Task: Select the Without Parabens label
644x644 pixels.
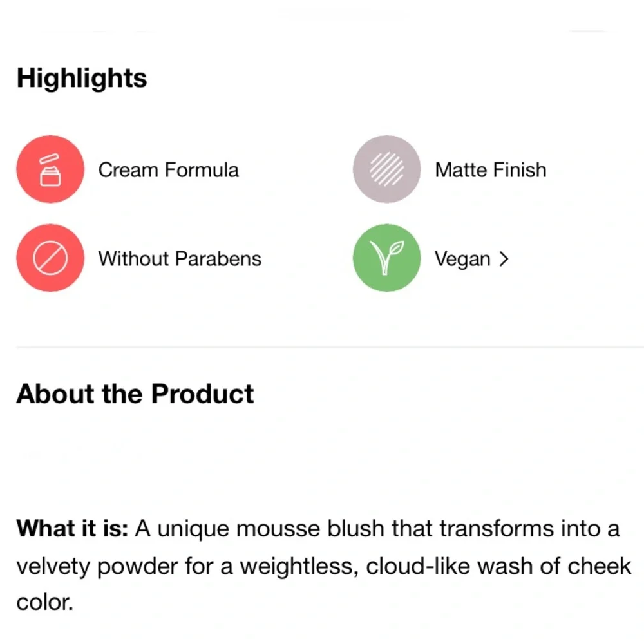Action: tap(180, 259)
